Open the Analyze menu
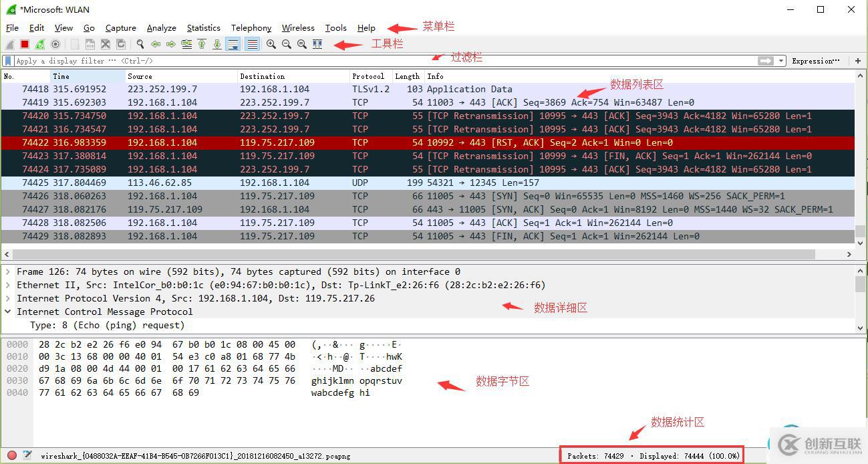 (x=162, y=28)
